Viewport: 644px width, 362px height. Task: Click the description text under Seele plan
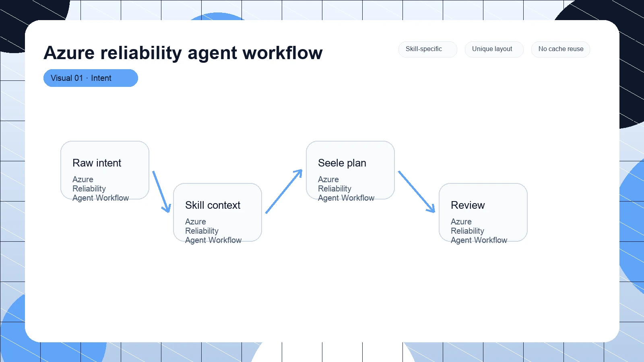[x=346, y=189]
